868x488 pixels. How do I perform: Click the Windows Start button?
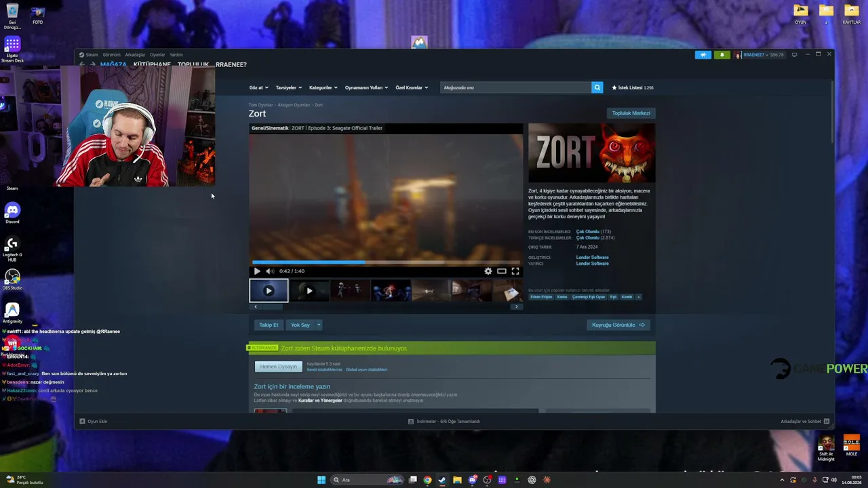[321, 480]
